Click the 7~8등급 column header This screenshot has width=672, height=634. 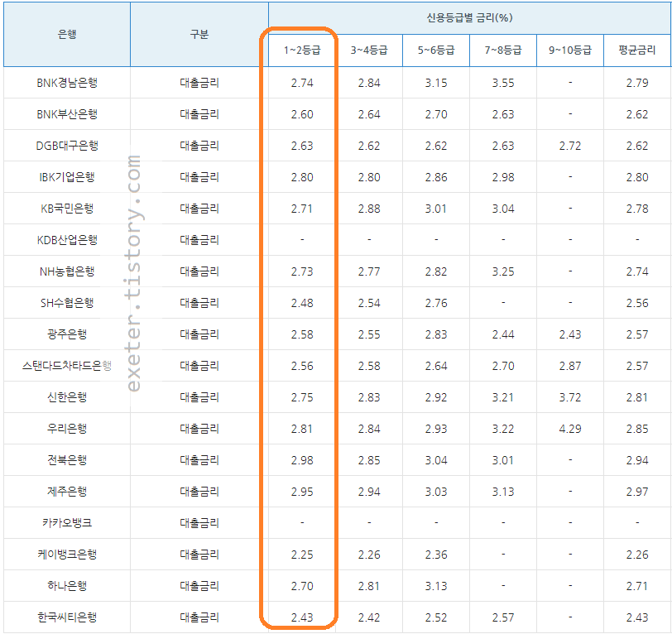[503, 50]
